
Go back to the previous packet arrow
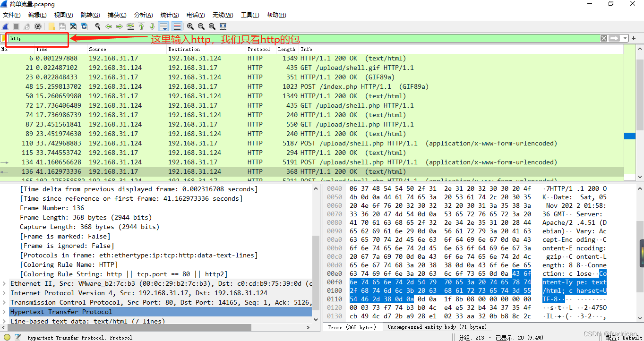(x=109, y=26)
